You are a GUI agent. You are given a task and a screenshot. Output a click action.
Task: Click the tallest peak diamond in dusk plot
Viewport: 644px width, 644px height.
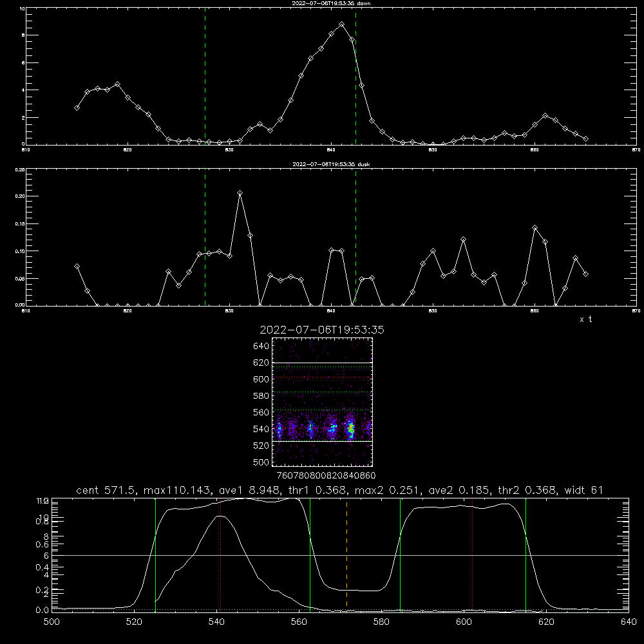(240, 193)
